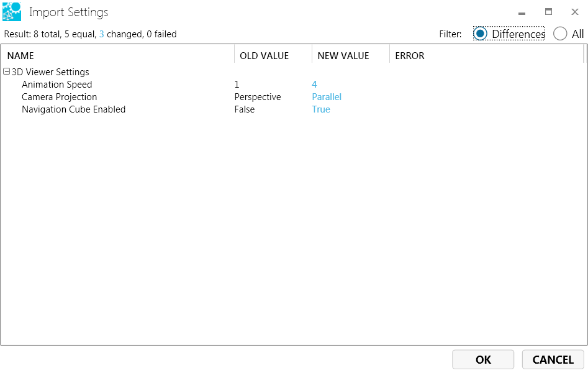Image resolution: width=588 pixels, height=373 pixels.
Task: Click the NEW VALUE column header
Action: pyautogui.click(x=343, y=56)
